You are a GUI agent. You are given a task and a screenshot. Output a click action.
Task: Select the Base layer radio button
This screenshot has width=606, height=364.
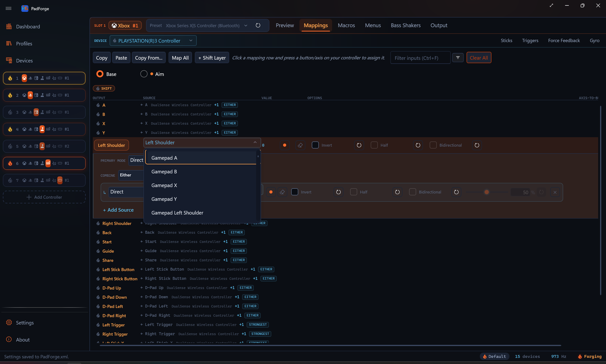[x=100, y=74]
